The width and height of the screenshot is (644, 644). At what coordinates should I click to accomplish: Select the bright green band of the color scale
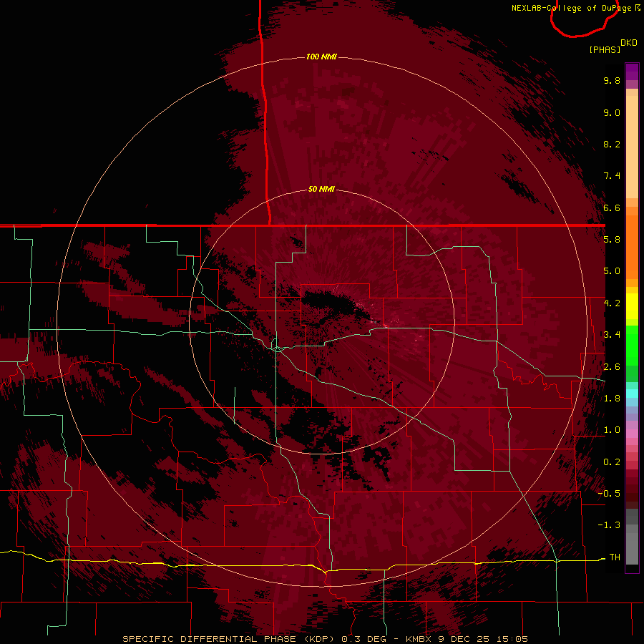point(632,345)
